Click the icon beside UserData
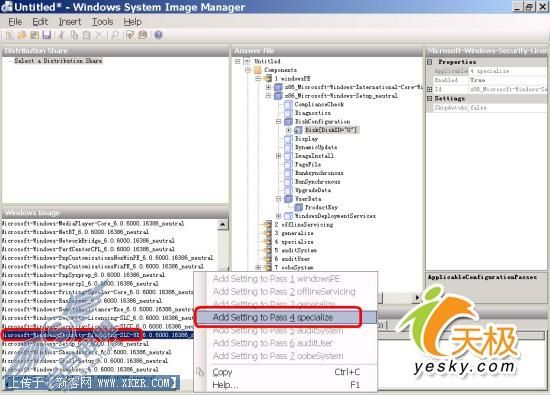550x395 pixels. 288,199
